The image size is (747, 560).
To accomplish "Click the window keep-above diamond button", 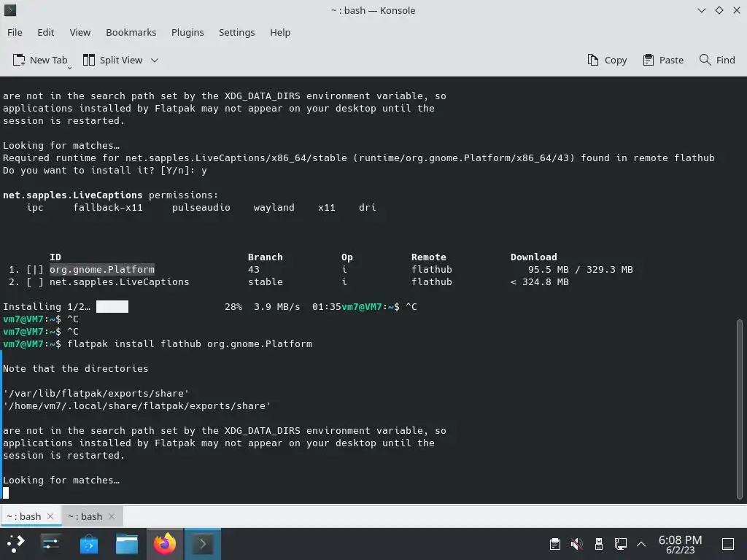I will click(x=719, y=10).
